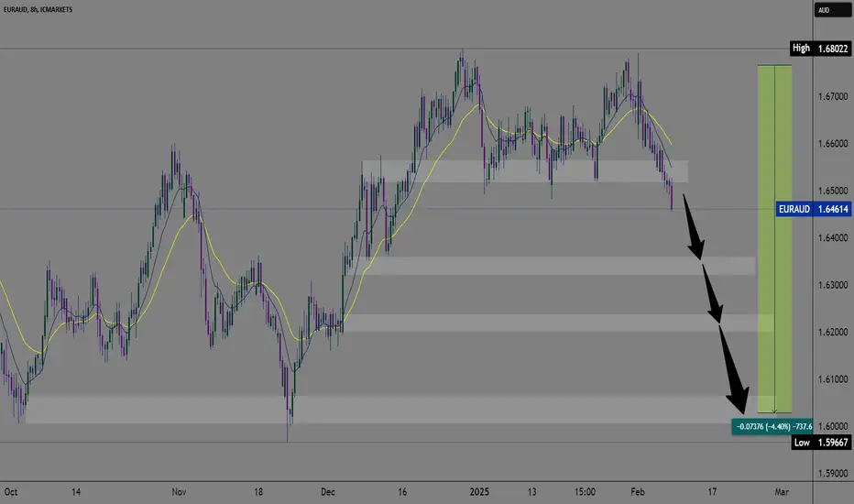Click the Mar date on the time axis

click(782, 492)
